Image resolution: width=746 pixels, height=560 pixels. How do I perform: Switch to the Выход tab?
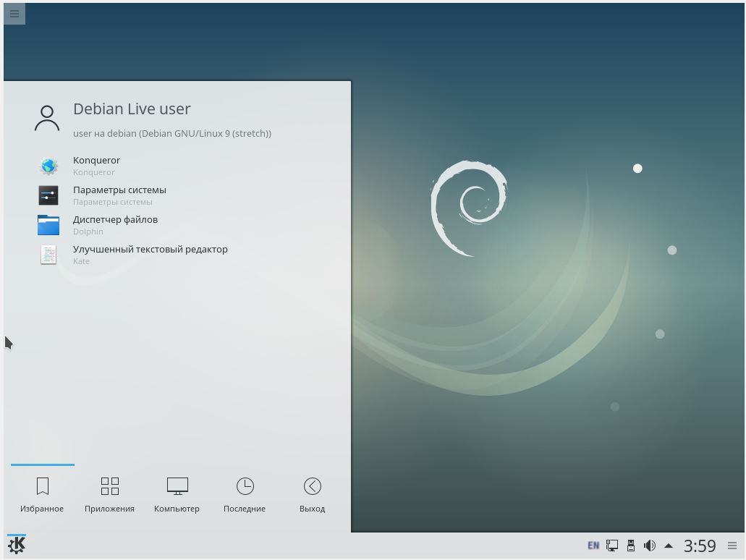coord(312,495)
